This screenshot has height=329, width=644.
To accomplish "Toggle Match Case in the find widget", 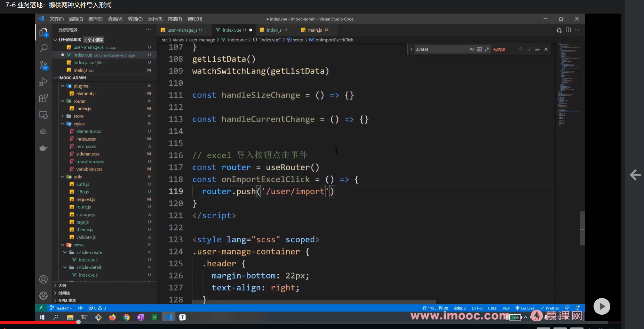I will click(x=472, y=49).
